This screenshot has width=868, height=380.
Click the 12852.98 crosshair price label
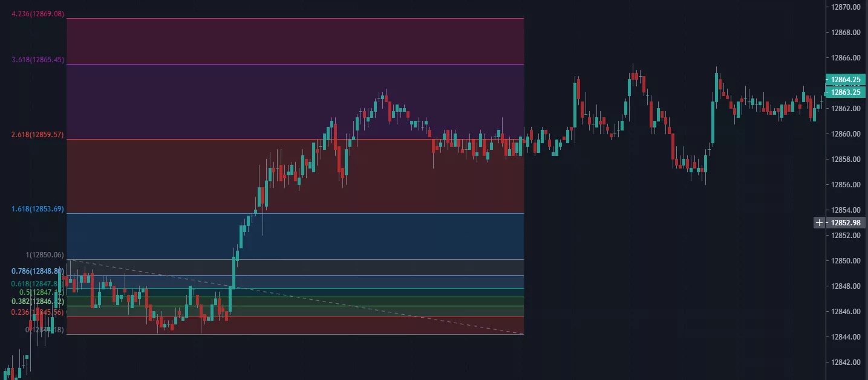pos(846,223)
